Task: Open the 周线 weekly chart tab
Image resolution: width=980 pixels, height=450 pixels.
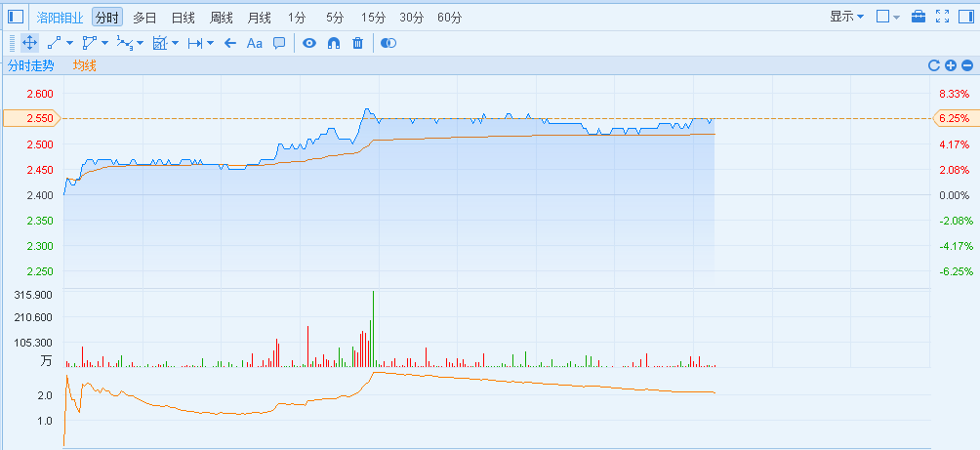Action: [222, 18]
